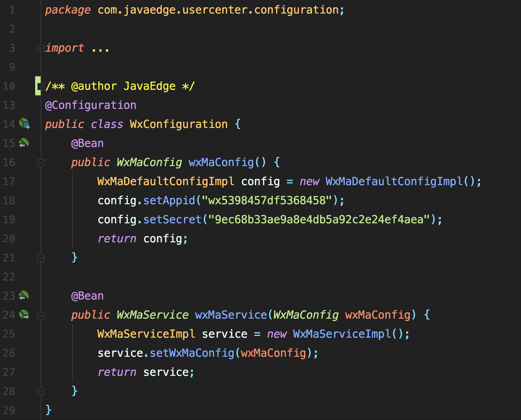Click the WxConfiguration class name
Image resolution: width=521 pixels, height=420 pixels.
178,124
